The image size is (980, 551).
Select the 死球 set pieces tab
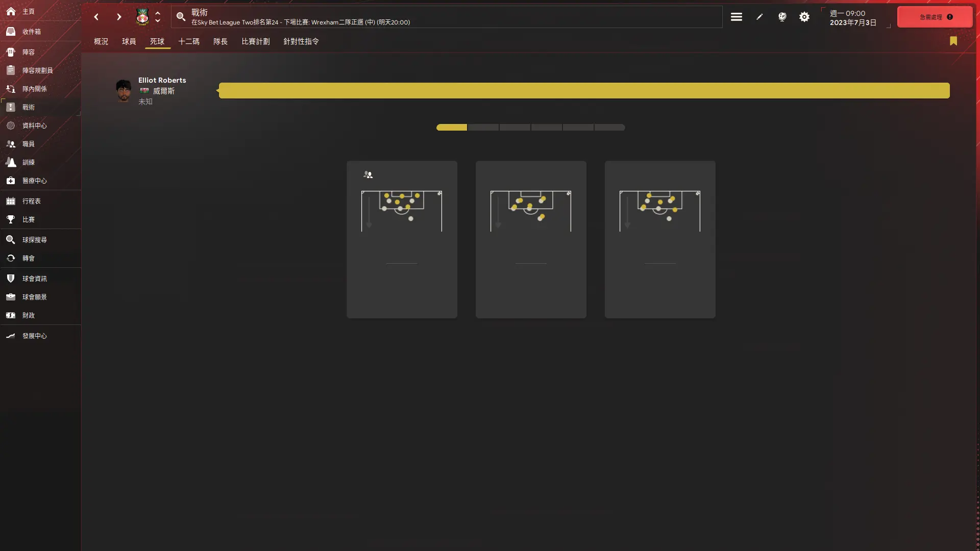tap(157, 41)
